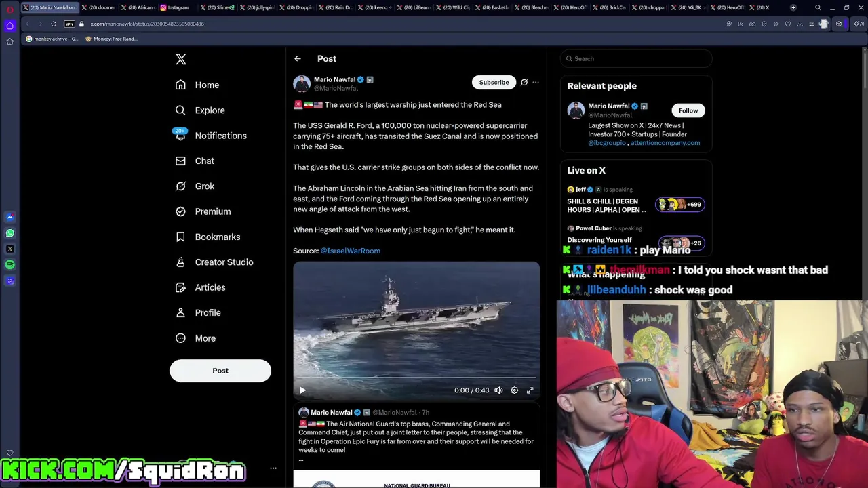Reload the page
This screenshot has height=488, width=868.
point(54,24)
